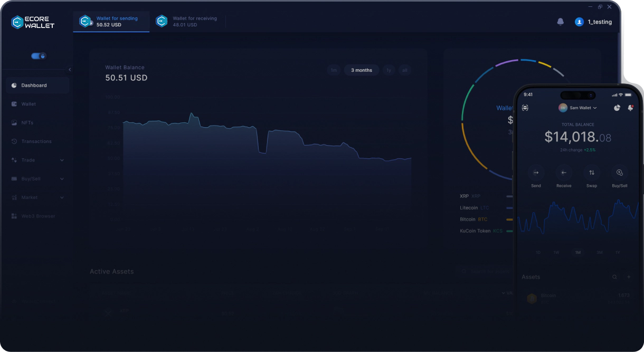Viewport: 644px width, 352px height.
Task: Open the 1_testing account menu
Action: [593, 22]
